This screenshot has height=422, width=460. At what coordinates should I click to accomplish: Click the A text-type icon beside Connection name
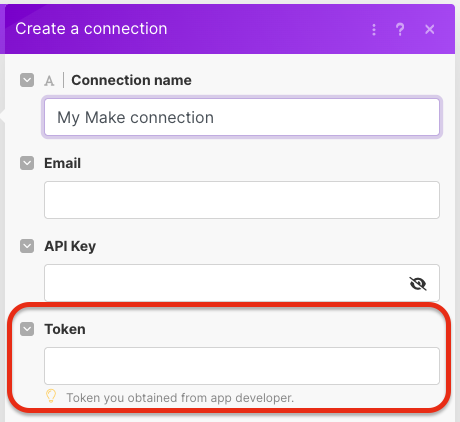click(x=49, y=81)
